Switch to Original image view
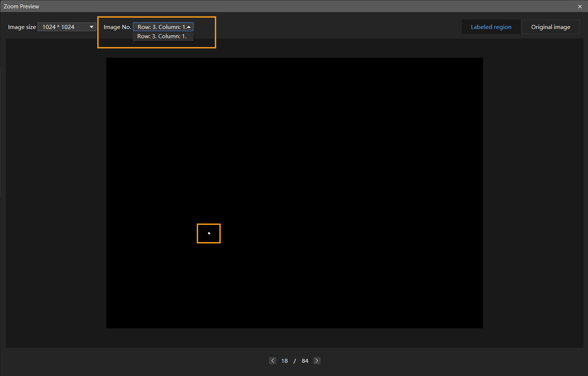The height and width of the screenshot is (376, 588). 550,27
